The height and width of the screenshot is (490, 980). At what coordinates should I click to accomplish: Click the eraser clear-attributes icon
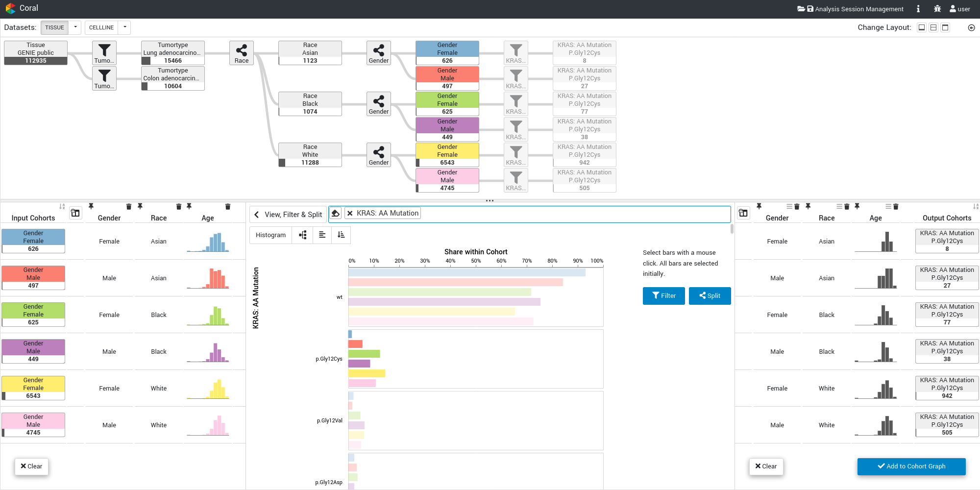click(x=336, y=213)
